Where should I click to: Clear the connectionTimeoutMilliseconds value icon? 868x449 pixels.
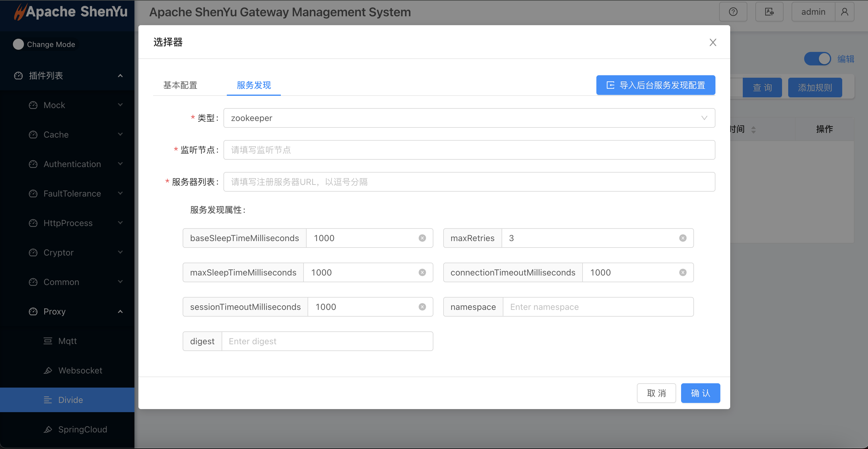click(683, 272)
